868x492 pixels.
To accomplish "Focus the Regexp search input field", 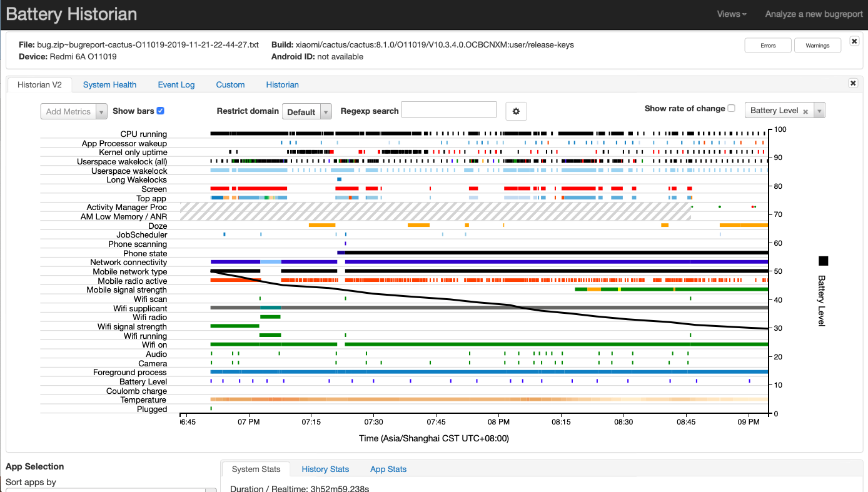I will click(x=448, y=109).
